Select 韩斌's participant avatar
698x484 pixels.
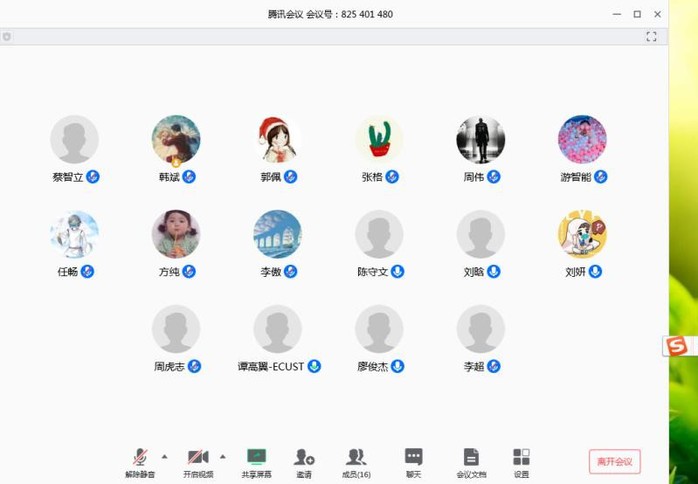pos(176,140)
